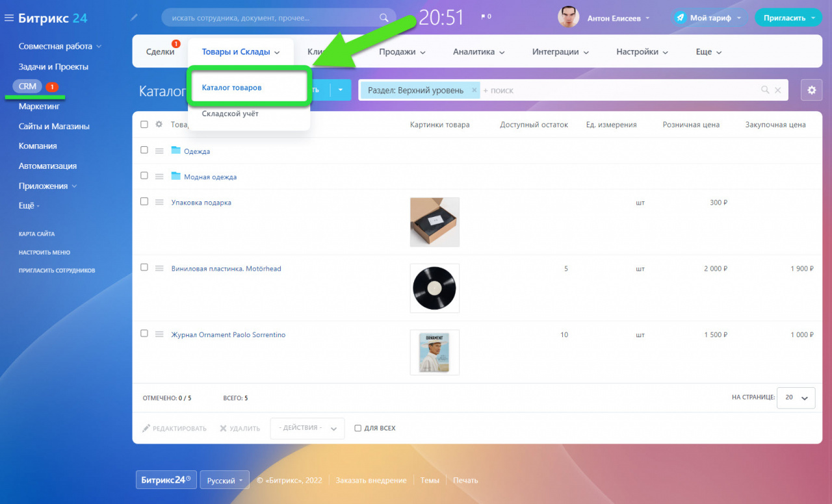Open the Русский language selector
832x504 pixels.
pos(224,481)
